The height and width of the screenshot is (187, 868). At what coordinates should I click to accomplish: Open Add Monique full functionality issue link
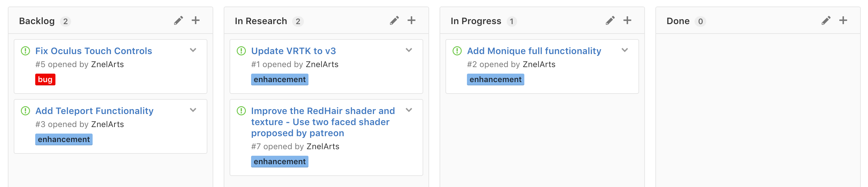[534, 51]
